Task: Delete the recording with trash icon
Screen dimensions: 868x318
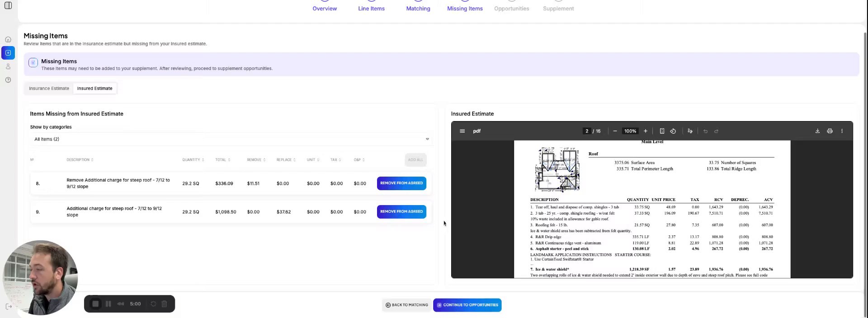Action: (x=165, y=304)
